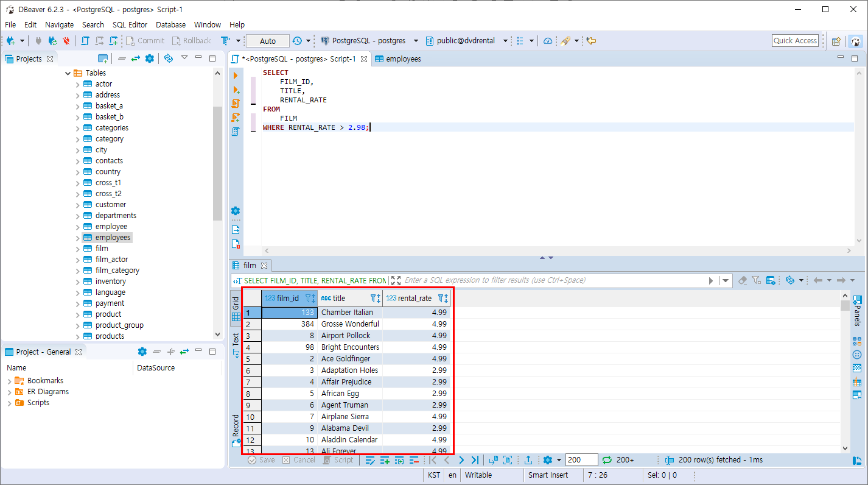Image resolution: width=868 pixels, height=485 pixels.
Task: Expand the ER Diagrams folder
Action: click(9, 392)
